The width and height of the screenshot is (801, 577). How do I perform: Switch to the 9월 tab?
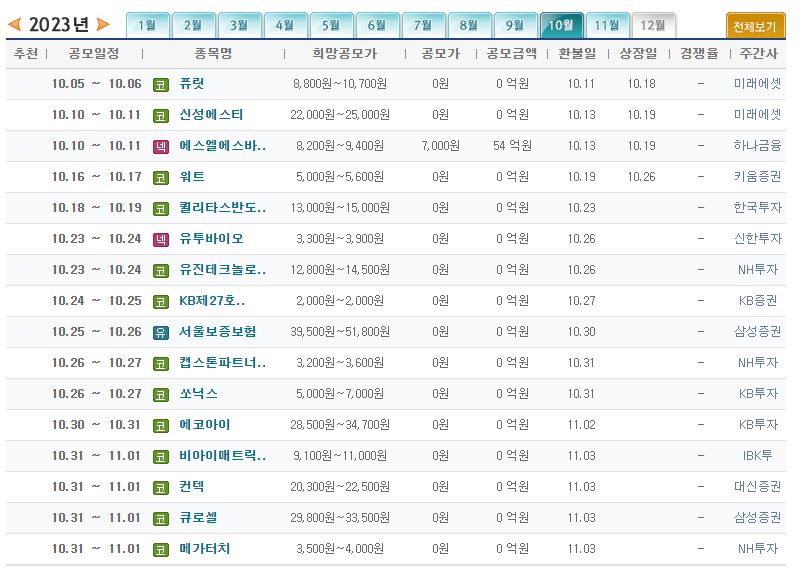tap(515, 25)
